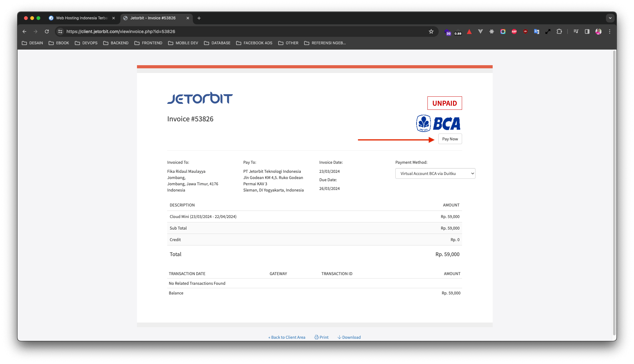Click the gray downward triangle extension icon
The height and width of the screenshot is (364, 634).
pos(480,32)
